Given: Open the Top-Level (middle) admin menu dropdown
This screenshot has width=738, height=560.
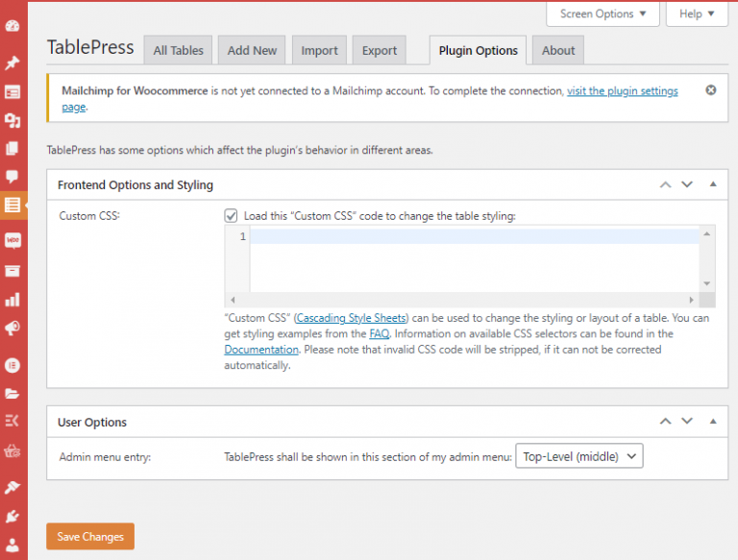Looking at the screenshot, I should click(x=579, y=456).
